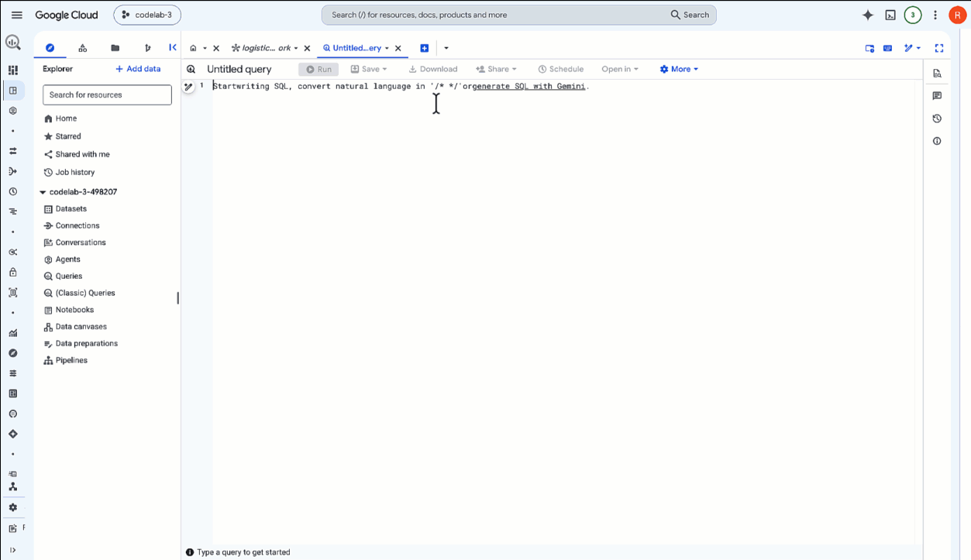Close the logistic... ork tab
Image resolution: width=971 pixels, height=560 pixels.
pyautogui.click(x=307, y=48)
